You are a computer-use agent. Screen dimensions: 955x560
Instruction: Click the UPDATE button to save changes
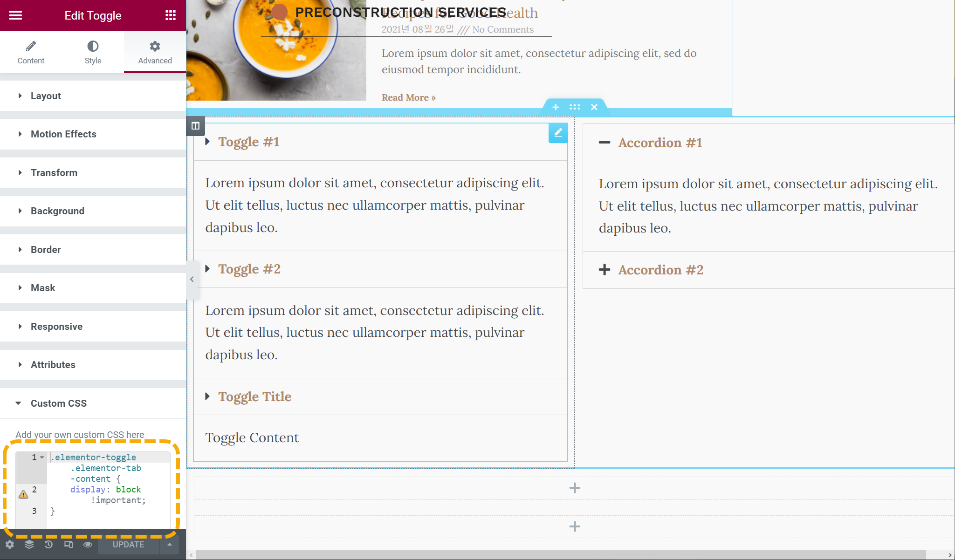pyautogui.click(x=128, y=545)
